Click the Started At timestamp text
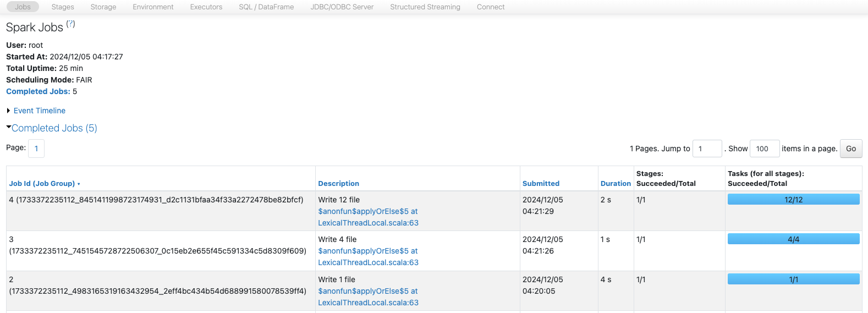The image size is (868, 313). pos(64,57)
